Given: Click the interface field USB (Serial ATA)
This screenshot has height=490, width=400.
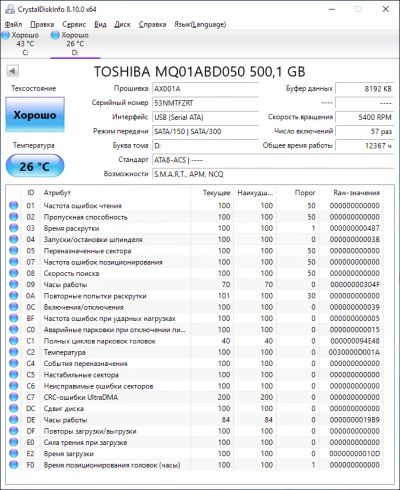Looking at the screenshot, I should point(205,117).
